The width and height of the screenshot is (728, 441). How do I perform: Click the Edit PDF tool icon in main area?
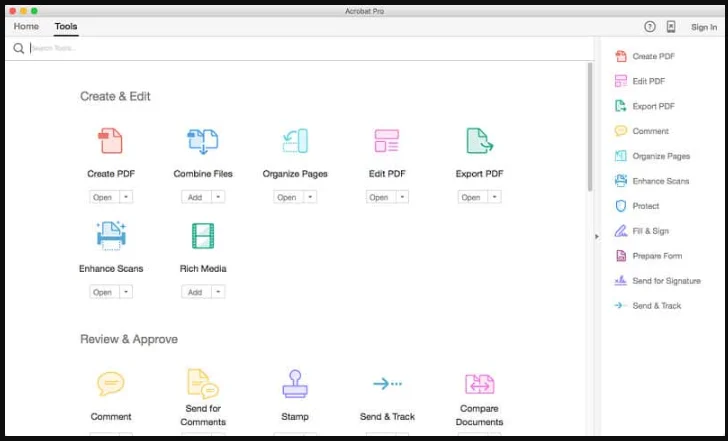pos(387,141)
